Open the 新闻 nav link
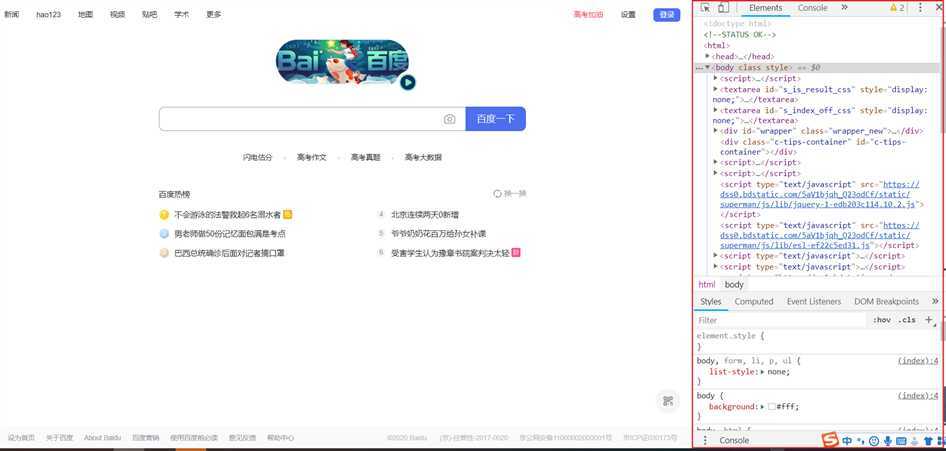The height and width of the screenshot is (451, 946). 11,14
